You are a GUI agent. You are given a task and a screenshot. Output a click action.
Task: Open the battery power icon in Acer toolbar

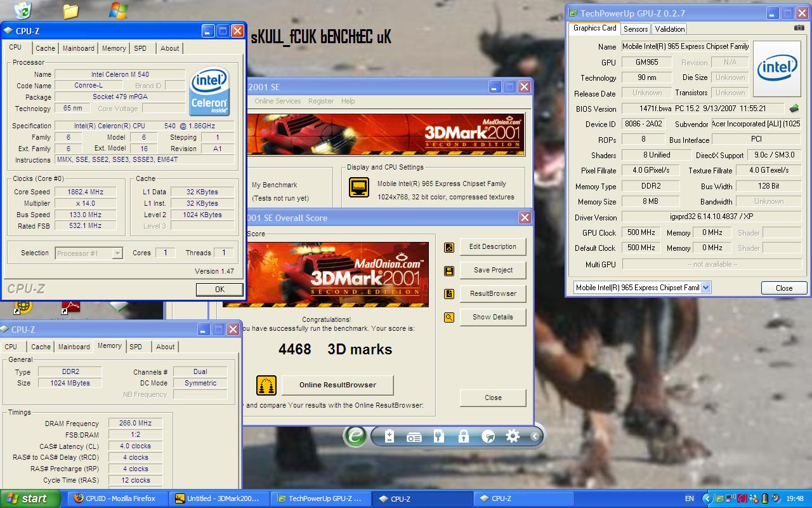(390, 436)
